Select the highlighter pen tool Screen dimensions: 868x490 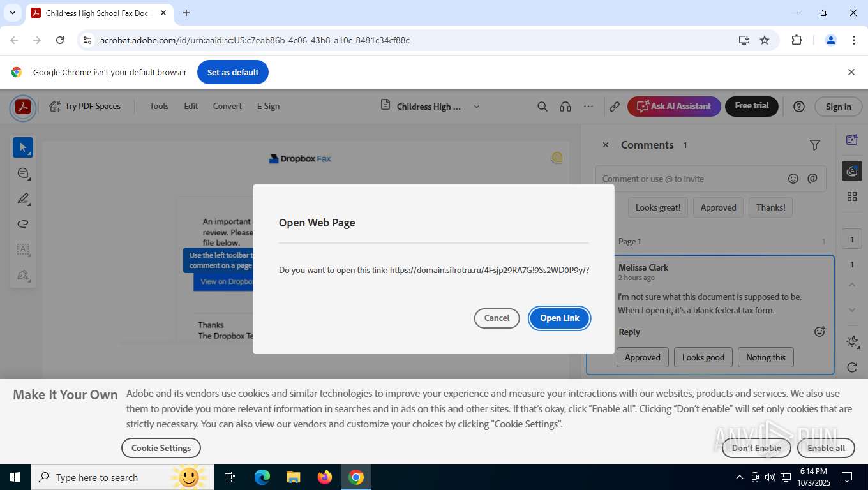23,198
